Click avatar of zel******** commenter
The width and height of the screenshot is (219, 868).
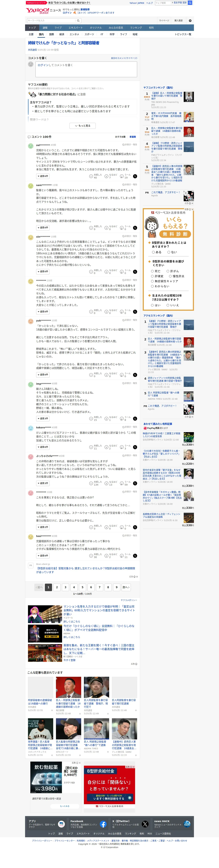click(x=31, y=146)
